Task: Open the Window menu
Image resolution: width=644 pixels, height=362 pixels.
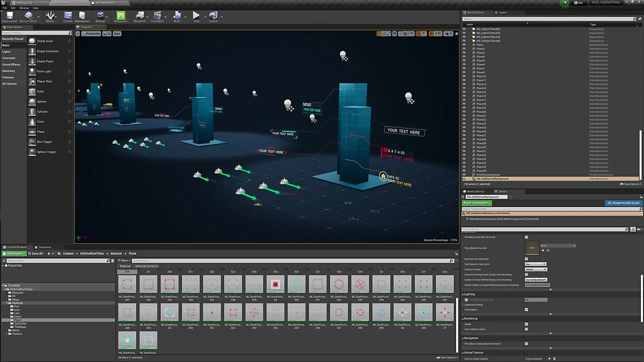Action: pyautogui.click(x=24, y=8)
